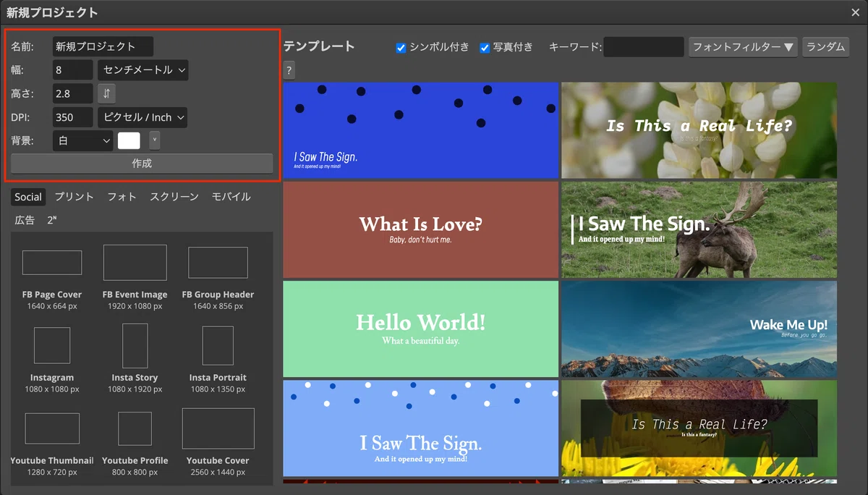Select the mountain Wake Me Up! template
This screenshot has width=868, height=495.
click(x=699, y=329)
